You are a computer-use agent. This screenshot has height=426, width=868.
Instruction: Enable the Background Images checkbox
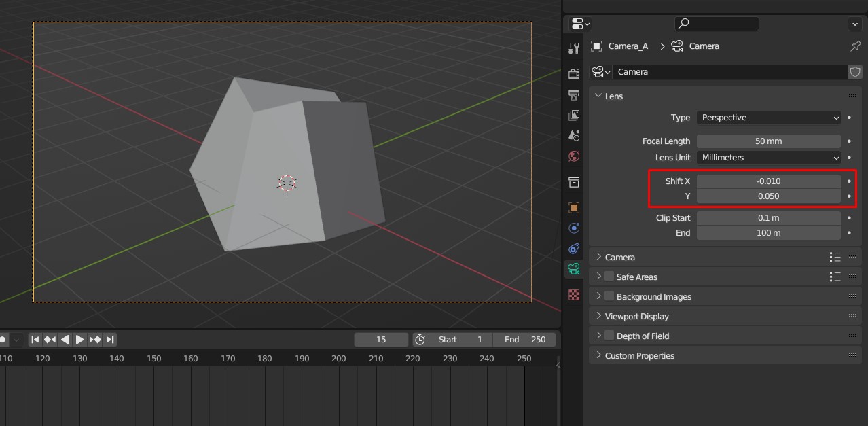(609, 296)
